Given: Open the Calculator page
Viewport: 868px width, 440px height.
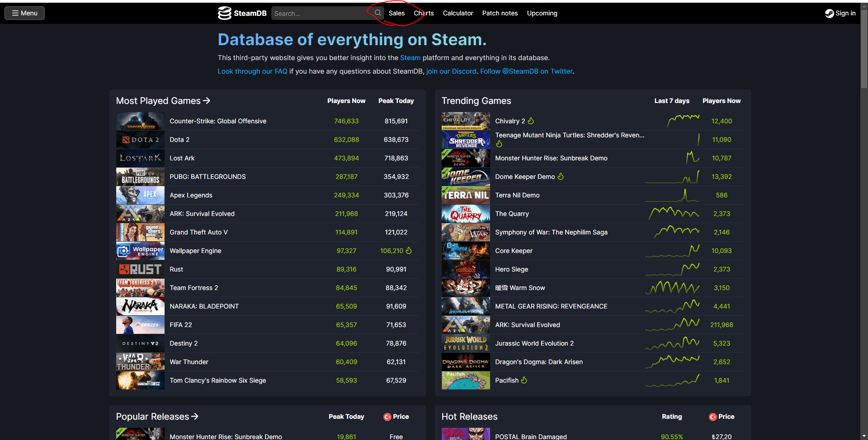Looking at the screenshot, I should click(458, 13).
